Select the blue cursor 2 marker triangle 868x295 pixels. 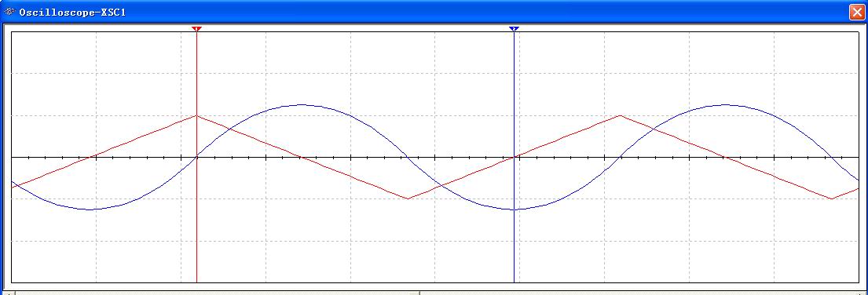[514, 29]
